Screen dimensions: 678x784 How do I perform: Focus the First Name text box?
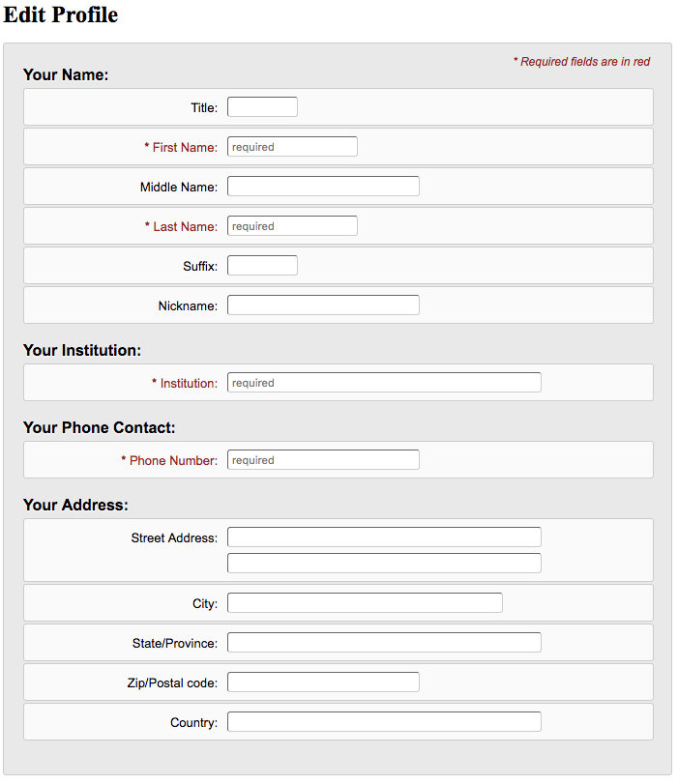pos(292,147)
